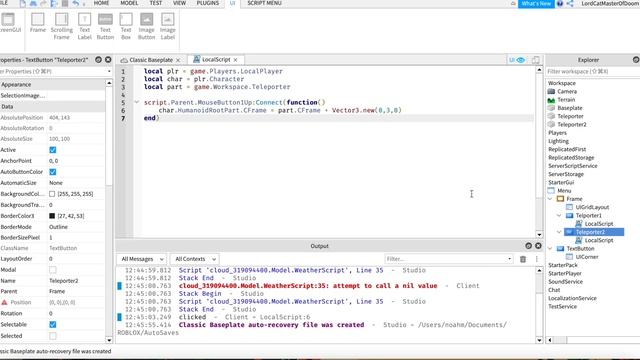This screenshot has width=640, height=360.
Task: Open the SCRIPT MENU ribbon tab
Action: (x=264, y=3)
